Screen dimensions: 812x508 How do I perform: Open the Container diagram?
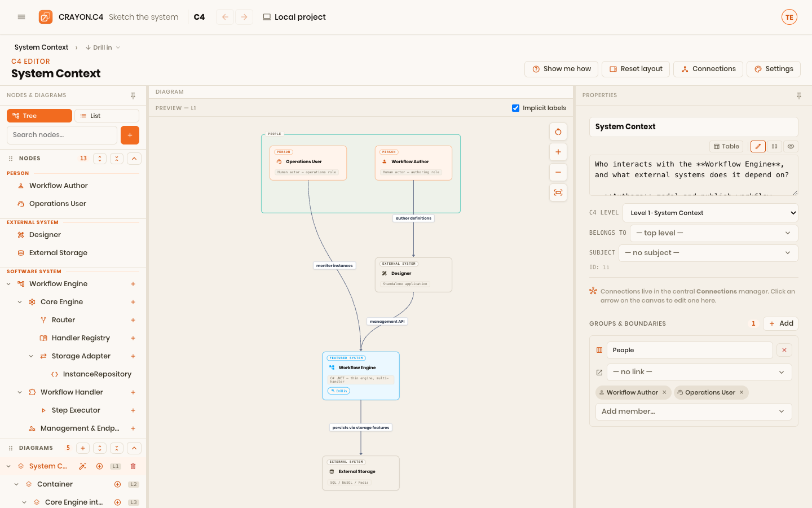(x=55, y=484)
